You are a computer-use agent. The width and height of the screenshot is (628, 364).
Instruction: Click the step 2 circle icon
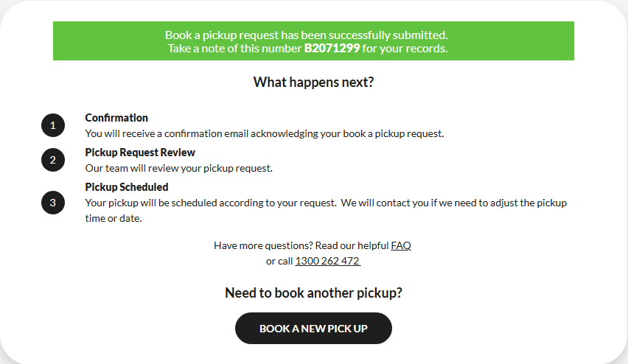(53, 160)
